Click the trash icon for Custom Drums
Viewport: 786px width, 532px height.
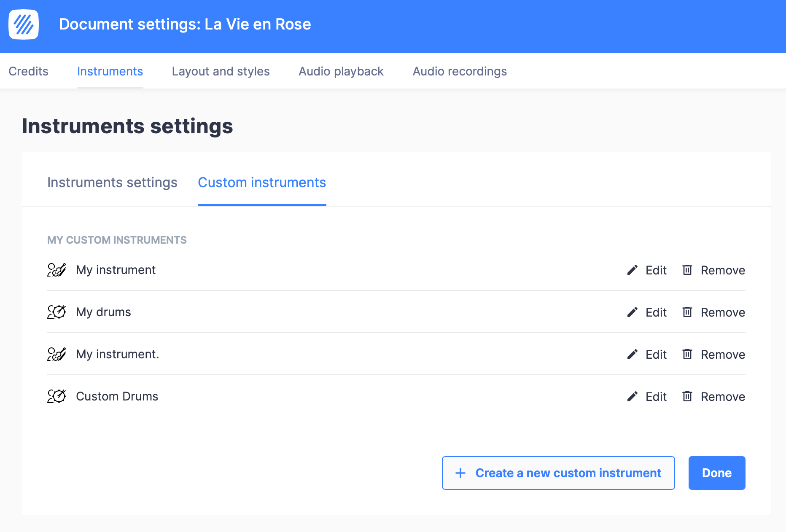pos(687,396)
